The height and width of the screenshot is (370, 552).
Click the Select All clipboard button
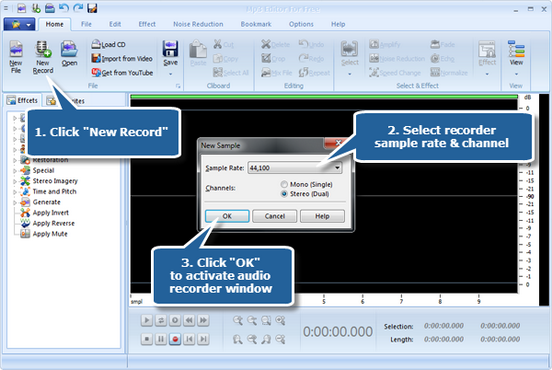[231, 73]
